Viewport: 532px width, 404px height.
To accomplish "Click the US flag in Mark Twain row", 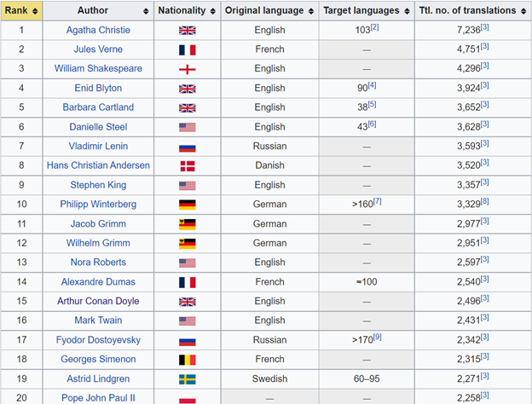I will [188, 320].
